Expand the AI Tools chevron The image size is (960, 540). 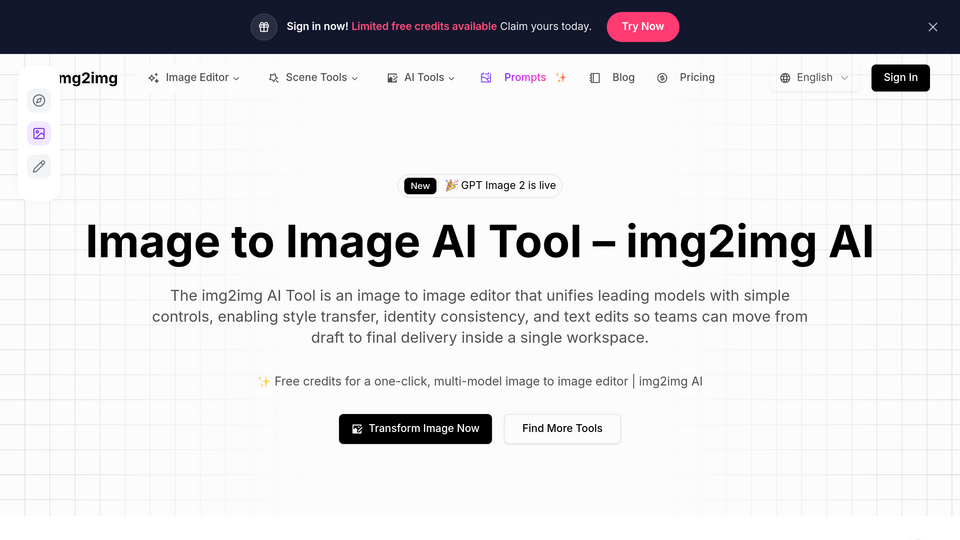coord(451,78)
